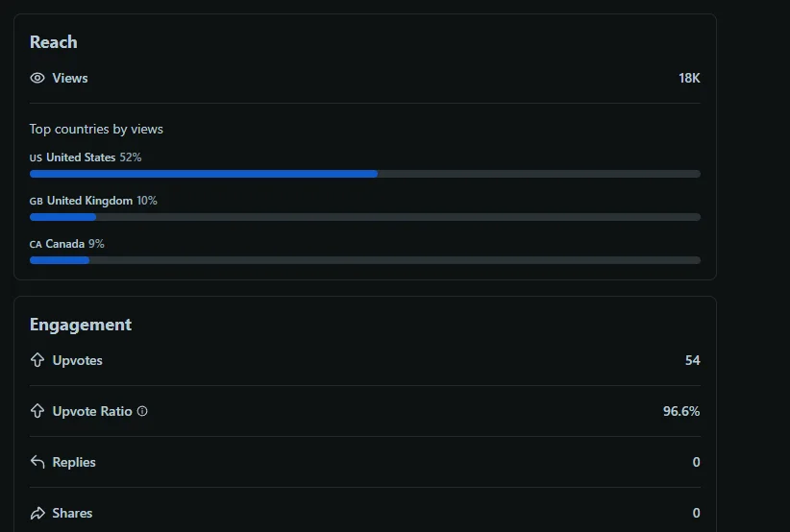Click the 96.6% upvote ratio value

coord(681,411)
